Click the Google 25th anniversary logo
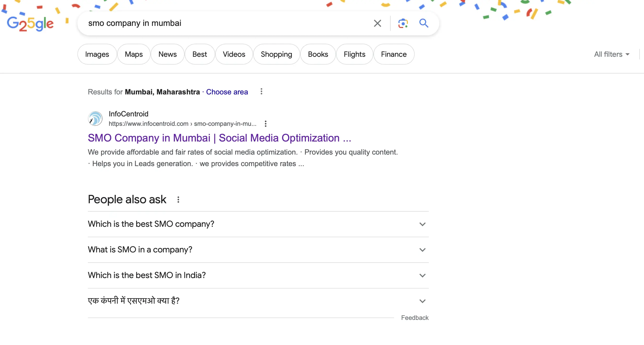 coord(30,24)
